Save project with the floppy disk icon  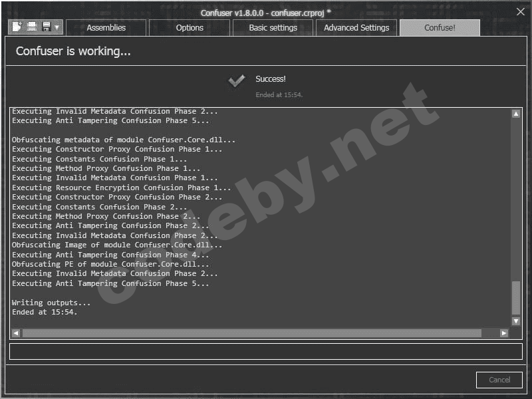click(47, 27)
